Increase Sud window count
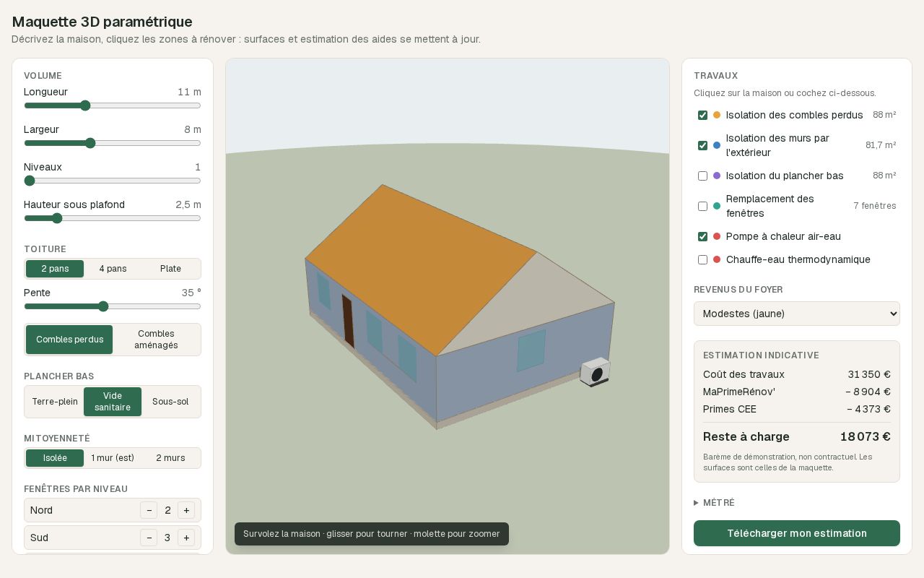The width and height of the screenshot is (924, 578). click(186, 538)
